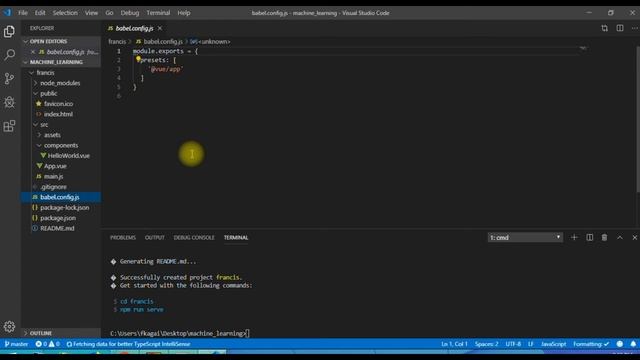Click the open changes icon in editor toolbar
The image size is (640, 360).
coord(604,28)
